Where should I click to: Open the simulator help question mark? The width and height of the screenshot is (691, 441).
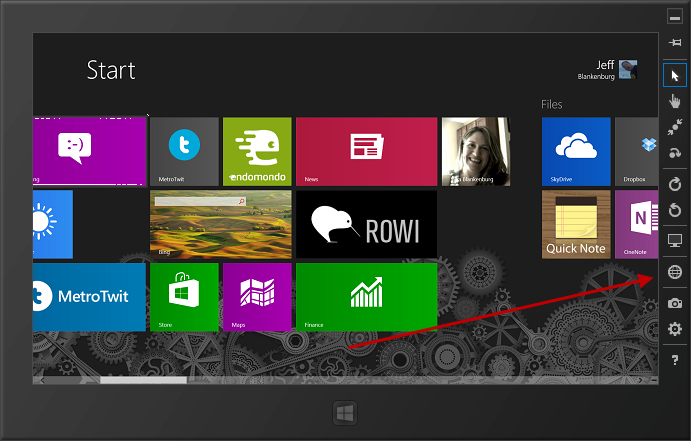(x=675, y=359)
